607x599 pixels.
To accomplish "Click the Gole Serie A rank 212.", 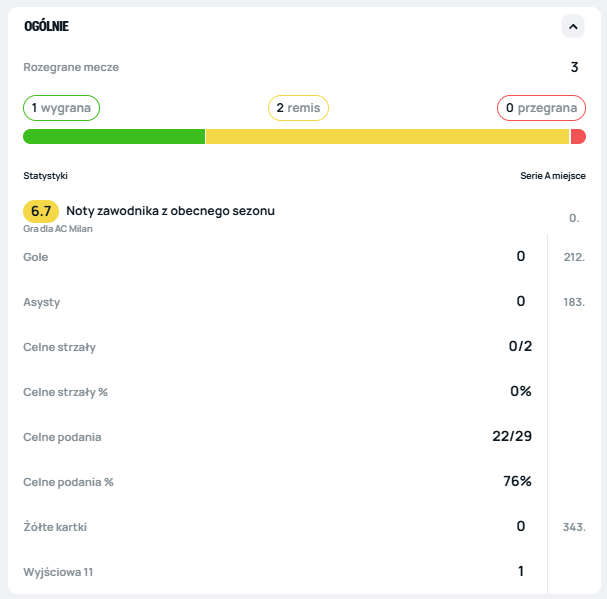I will [x=574, y=257].
